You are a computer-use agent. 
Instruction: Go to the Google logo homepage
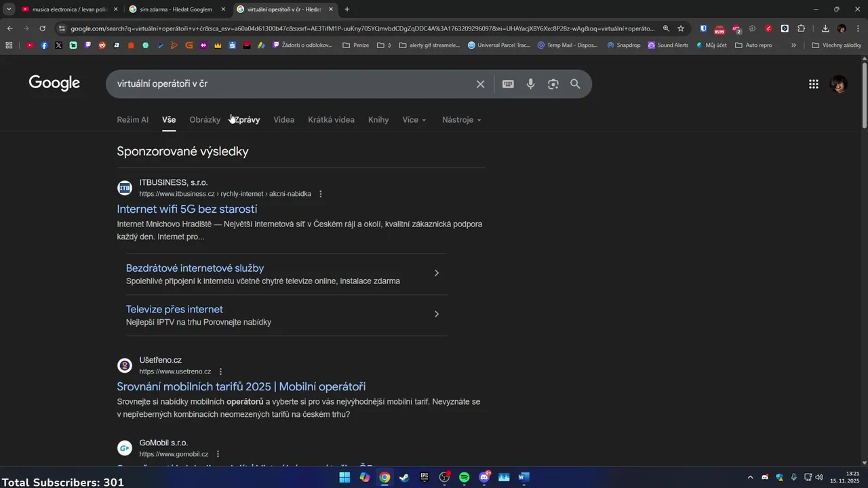pos(54,83)
